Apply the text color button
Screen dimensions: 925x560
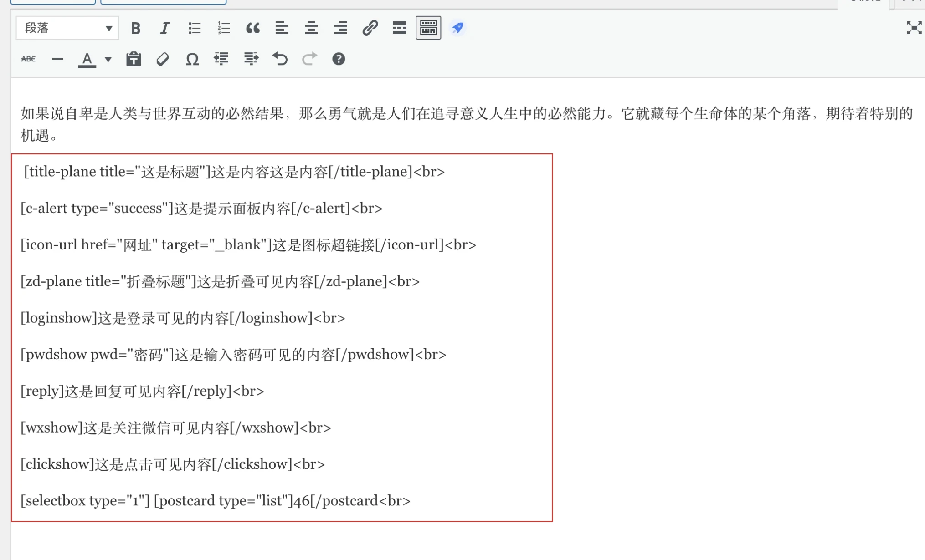87,59
